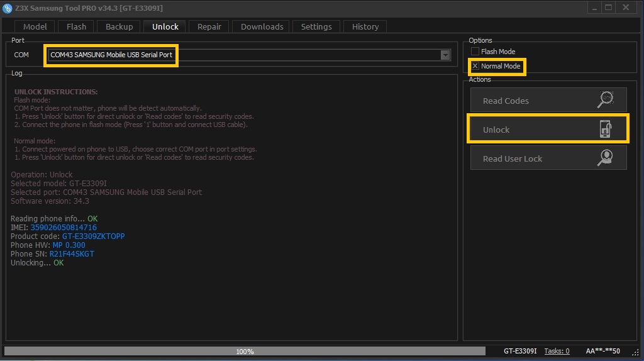The width and height of the screenshot is (644, 361).
Task: Click the 'Selected model: GT-E3309I' log line
Action: pos(58,184)
